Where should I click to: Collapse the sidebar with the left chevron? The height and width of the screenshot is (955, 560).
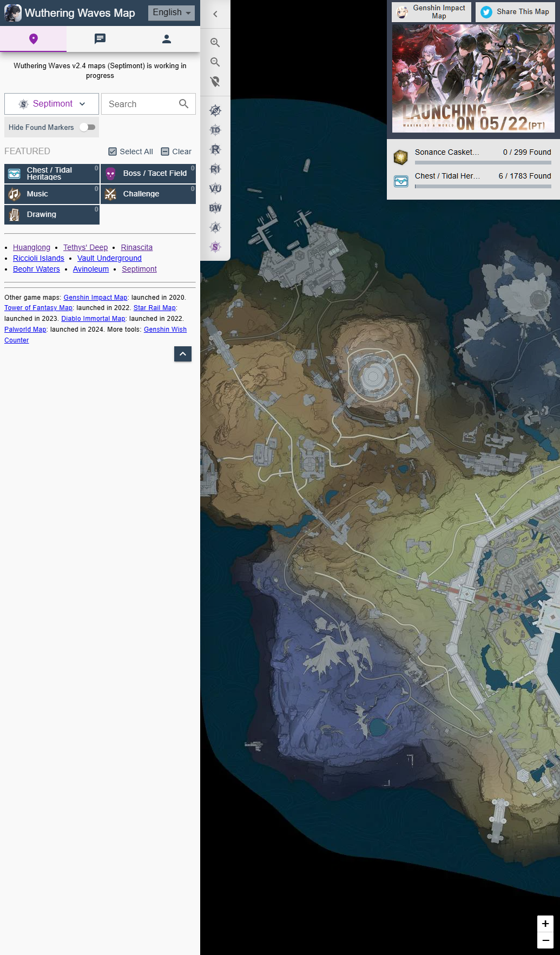(x=215, y=14)
